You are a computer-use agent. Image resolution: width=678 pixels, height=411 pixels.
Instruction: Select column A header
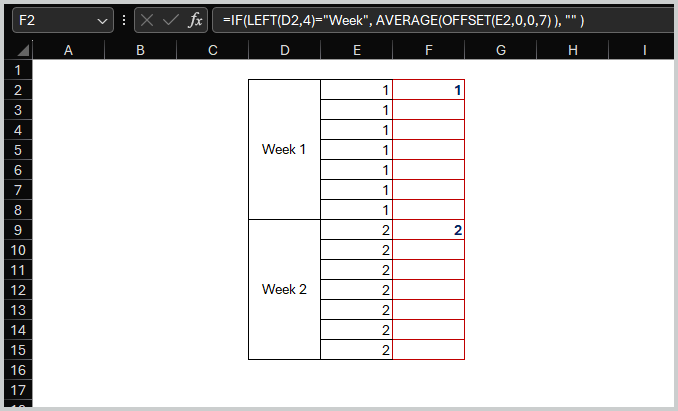(x=68, y=50)
